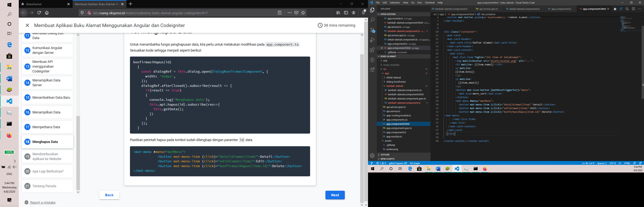Click the course lesson list scrollbar thumb
644x207 pixels.
[78, 153]
